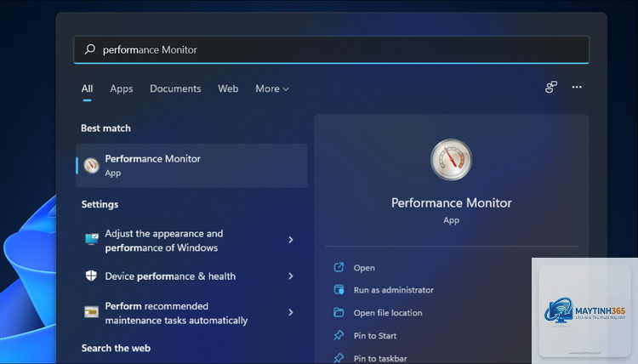This screenshot has height=364, width=638.
Task: Open the search options icon beside the ellipsis
Action: [x=551, y=87]
